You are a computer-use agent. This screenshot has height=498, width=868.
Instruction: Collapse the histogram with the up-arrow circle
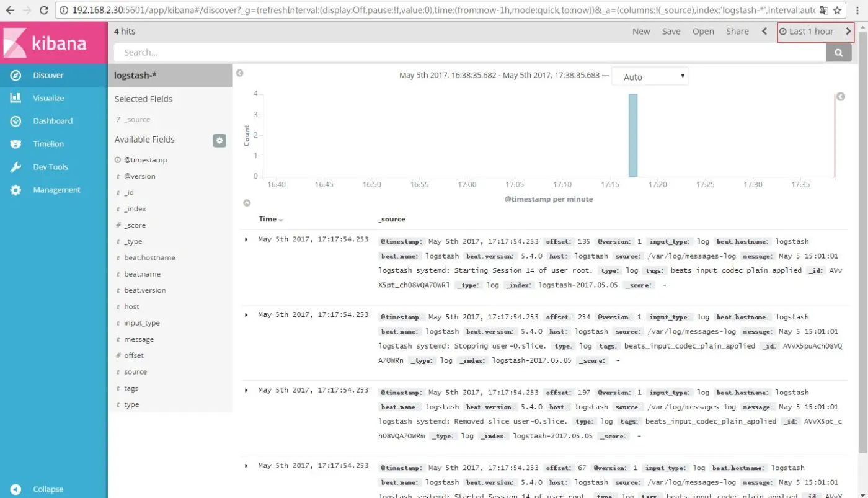point(247,203)
